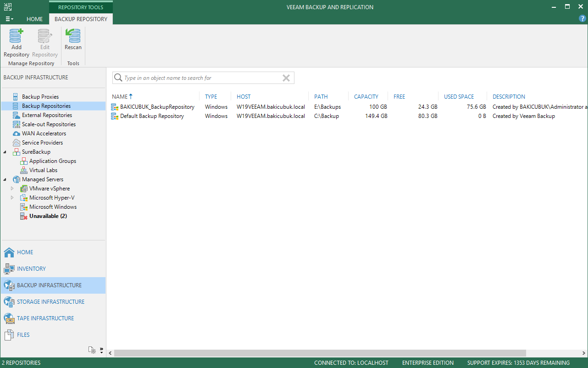
Task: Click the WAN Accelerators cloud icon
Action: pos(17,134)
